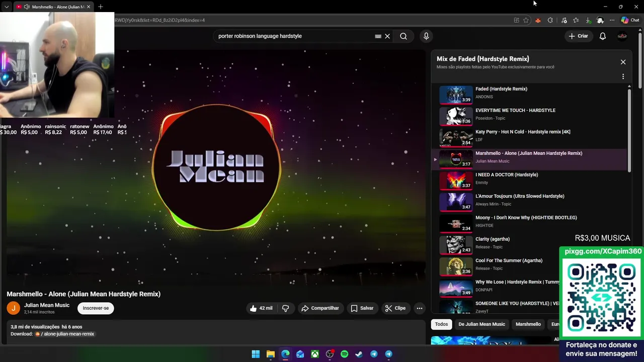
Task: Click the Julian Mean video player
Action: coord(216,168)
